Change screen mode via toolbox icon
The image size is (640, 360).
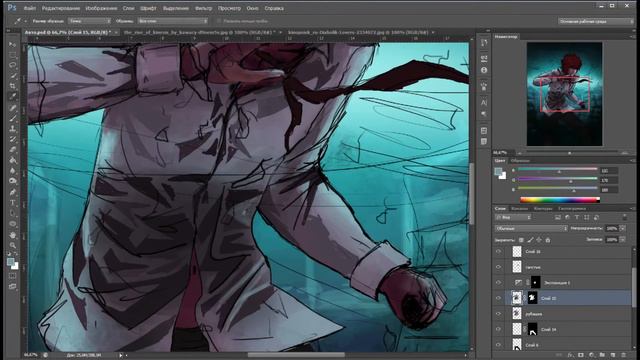(x=13, y=287)
